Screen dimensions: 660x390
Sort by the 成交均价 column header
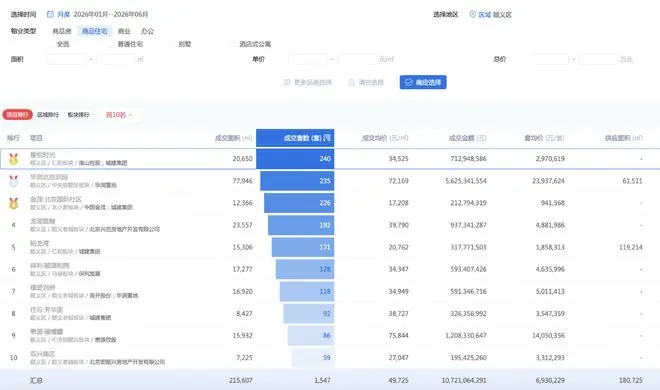385,138
